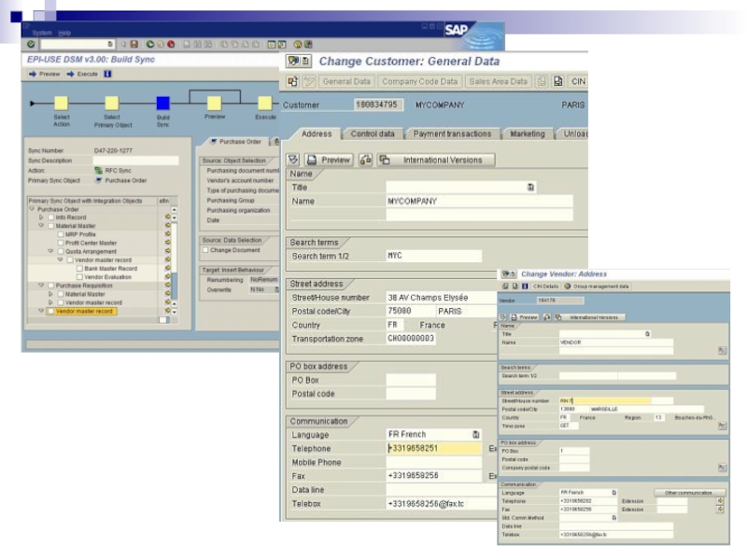Click the arrow icon beside vendor Fax extension

[720, 510]
